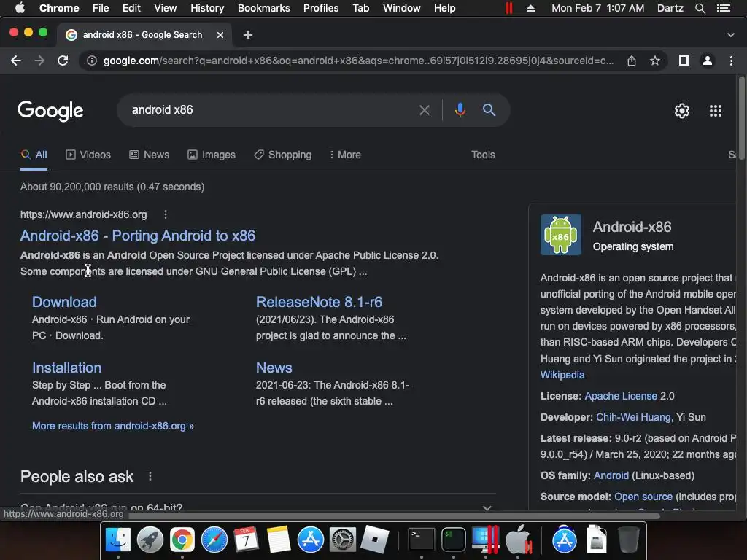Open options dots beside People also ask
This screenshot has width=747, height=560.
pyautogui.click(x=150, y=476)
